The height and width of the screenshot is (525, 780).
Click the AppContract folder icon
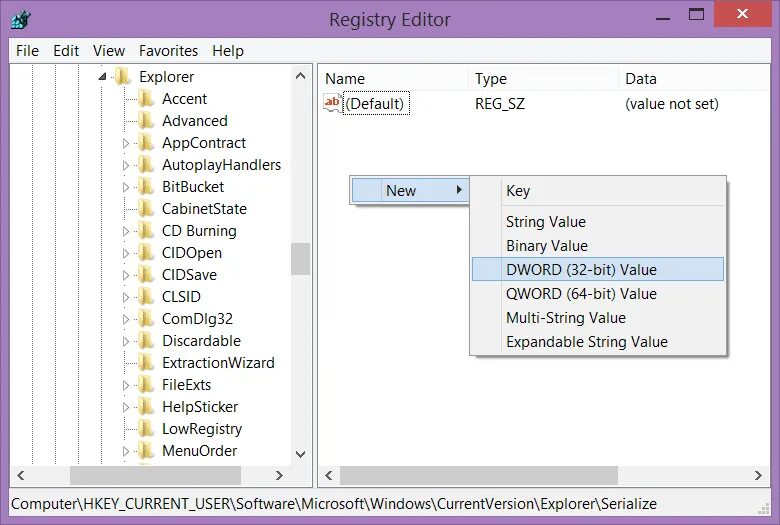click(x=146, y=143)
